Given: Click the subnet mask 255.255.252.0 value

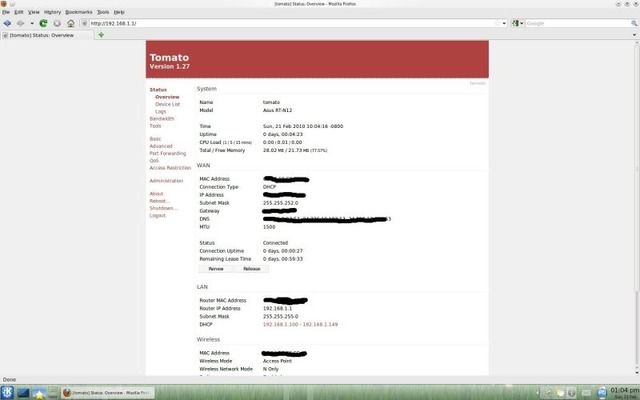Looking at the screenshot, I should click(x=280, y=203).
